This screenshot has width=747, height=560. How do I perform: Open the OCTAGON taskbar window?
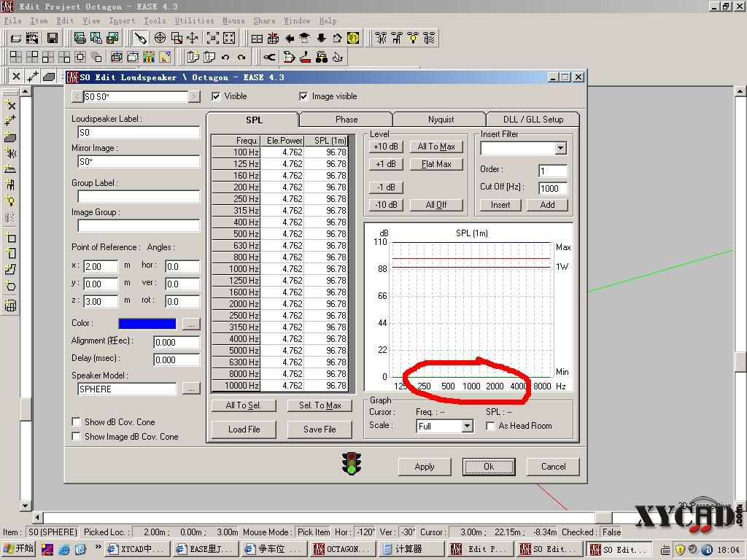(x=343, y=549)
